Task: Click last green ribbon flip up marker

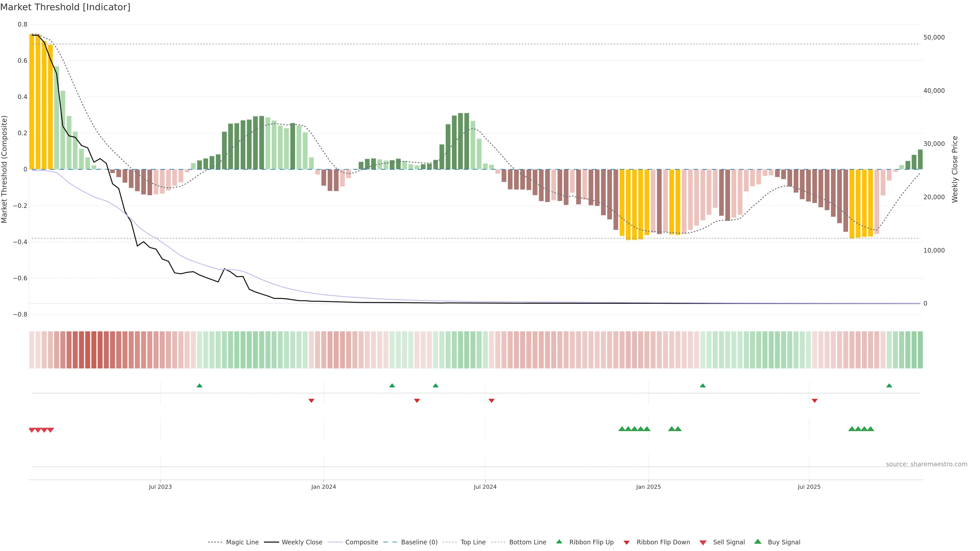Action: click(889, 386)
